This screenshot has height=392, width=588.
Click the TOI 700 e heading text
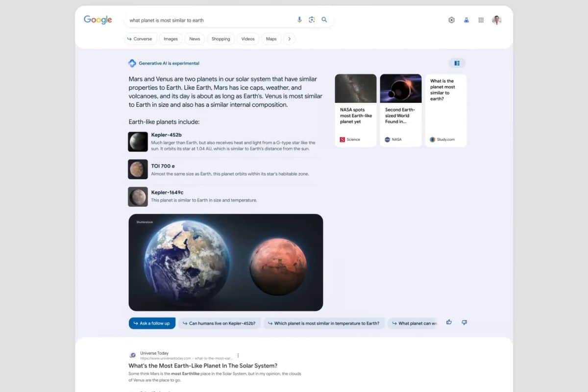pos(163,166)
